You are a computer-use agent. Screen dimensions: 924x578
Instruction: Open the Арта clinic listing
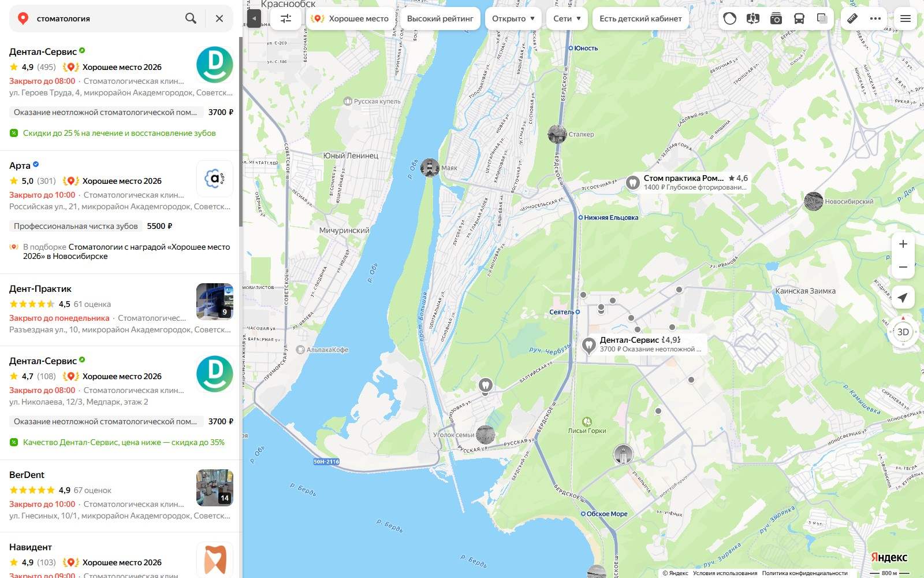click(x=20, y=165)
